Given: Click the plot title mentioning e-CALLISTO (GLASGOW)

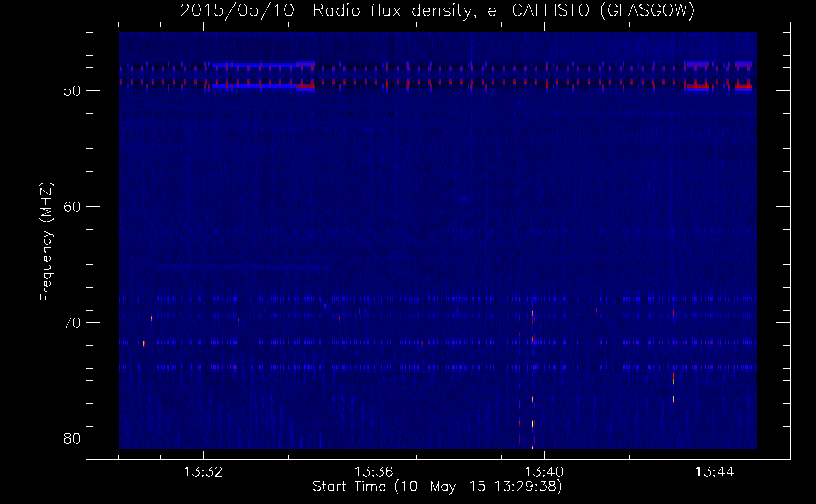Looking at the screenshot, I should tap(437, 10).
